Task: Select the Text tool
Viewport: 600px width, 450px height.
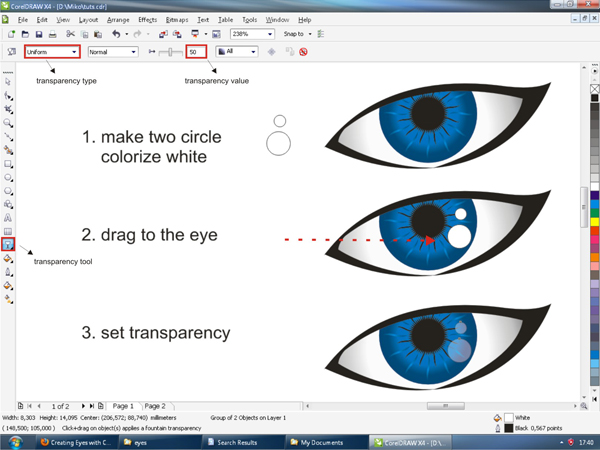Action: click(x=8, y=218)
